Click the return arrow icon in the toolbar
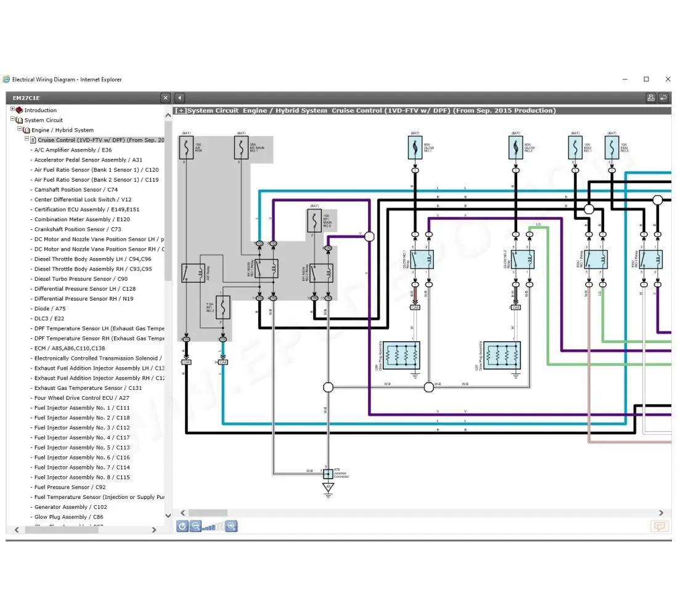 664,98
